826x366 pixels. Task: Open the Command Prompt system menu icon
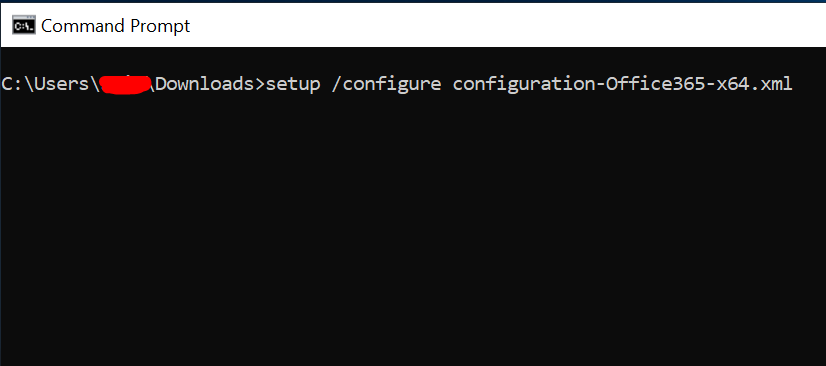pyautogui.click(x=24, y=25)
